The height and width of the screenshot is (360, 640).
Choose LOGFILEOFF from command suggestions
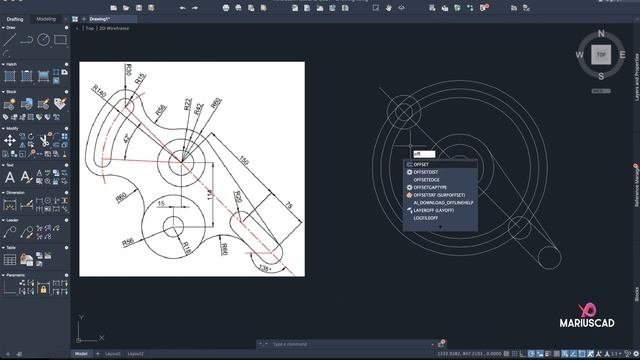[x=440, y=218]
